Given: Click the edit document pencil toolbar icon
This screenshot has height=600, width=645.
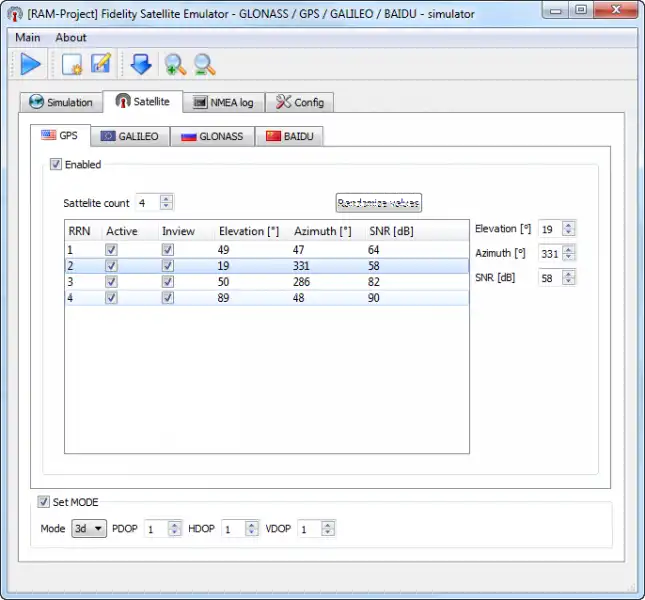Looking at the screenshot, I should point(101,64).
